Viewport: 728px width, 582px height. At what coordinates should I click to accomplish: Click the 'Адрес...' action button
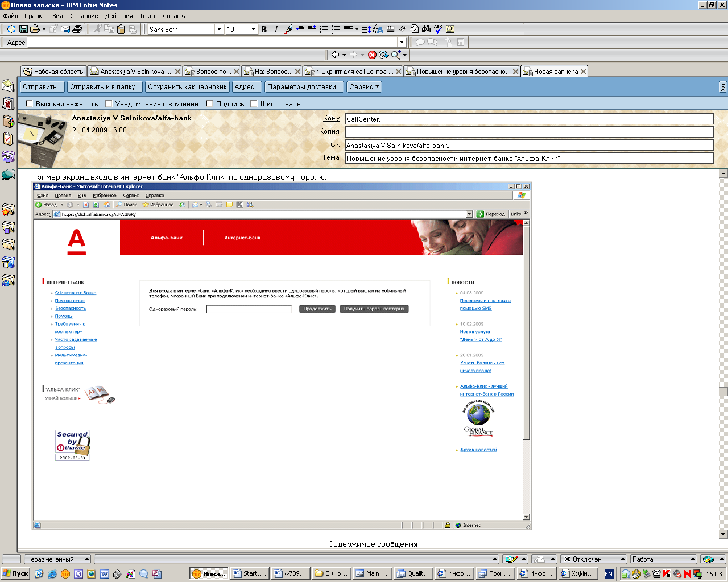coord(247,87)
